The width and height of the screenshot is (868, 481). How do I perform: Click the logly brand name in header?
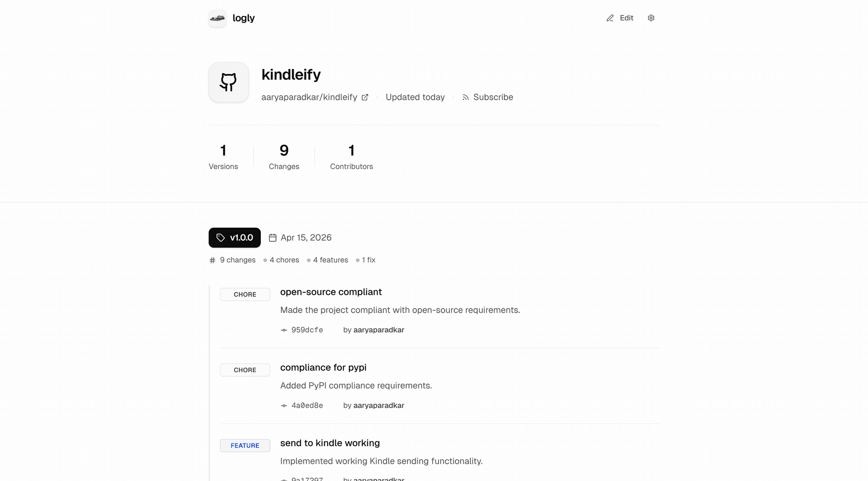pos(244,18)
